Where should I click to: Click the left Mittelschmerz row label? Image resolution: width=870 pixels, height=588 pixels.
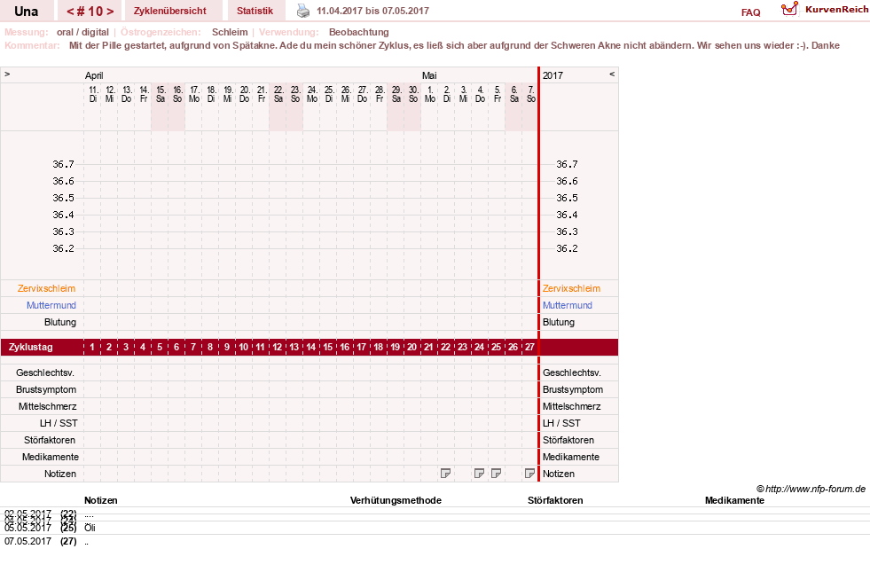tap(47, 406)
